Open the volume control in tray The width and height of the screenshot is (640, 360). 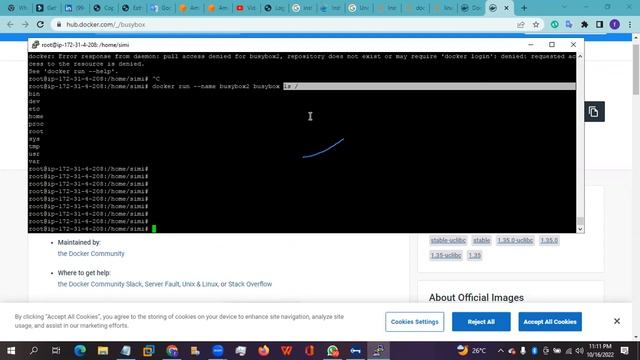coord(579,351)
